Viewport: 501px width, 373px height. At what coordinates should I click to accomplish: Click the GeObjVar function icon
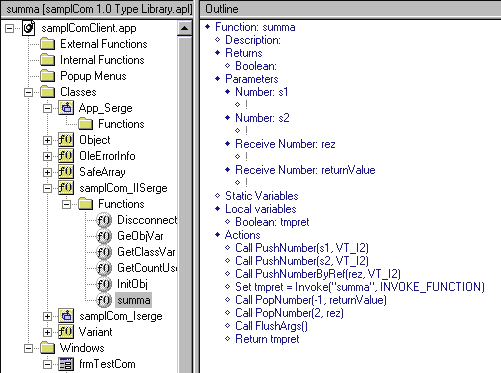point(104,236)
